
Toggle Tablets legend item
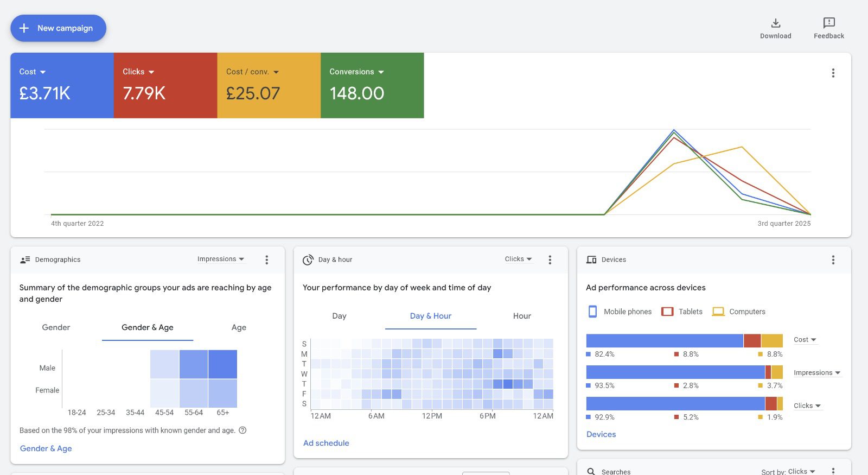682,312
